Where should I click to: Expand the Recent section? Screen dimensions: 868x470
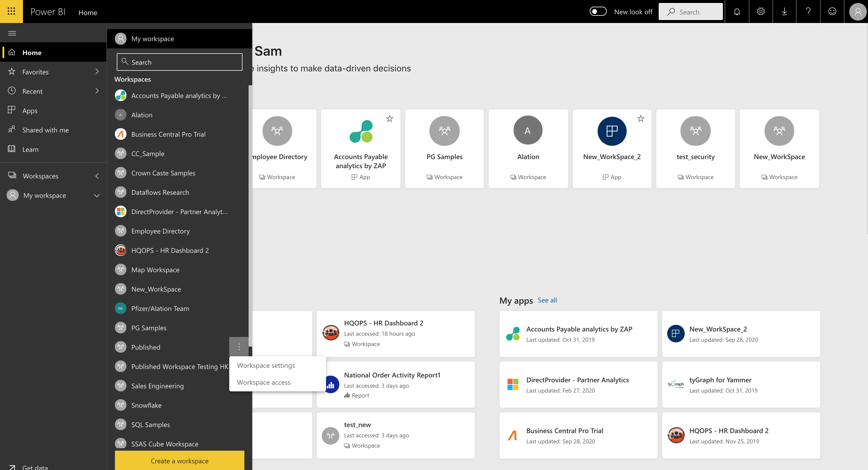pyautogui.click(x=97, y=91)
